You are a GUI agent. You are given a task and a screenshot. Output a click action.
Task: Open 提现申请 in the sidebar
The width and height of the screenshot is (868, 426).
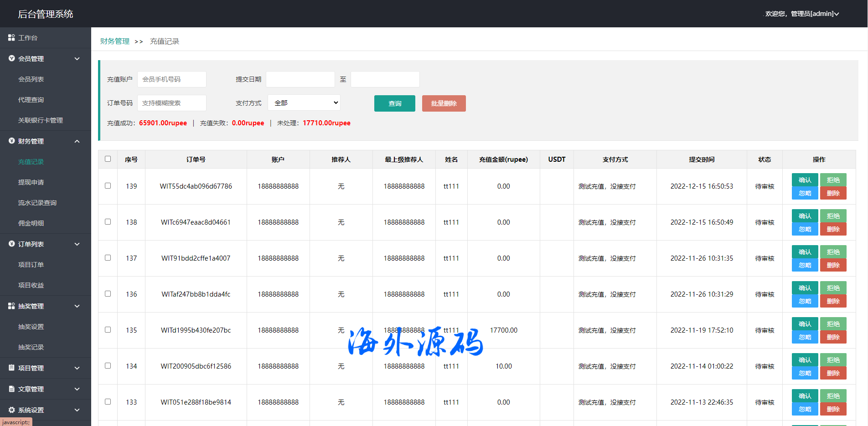[31, 182]
